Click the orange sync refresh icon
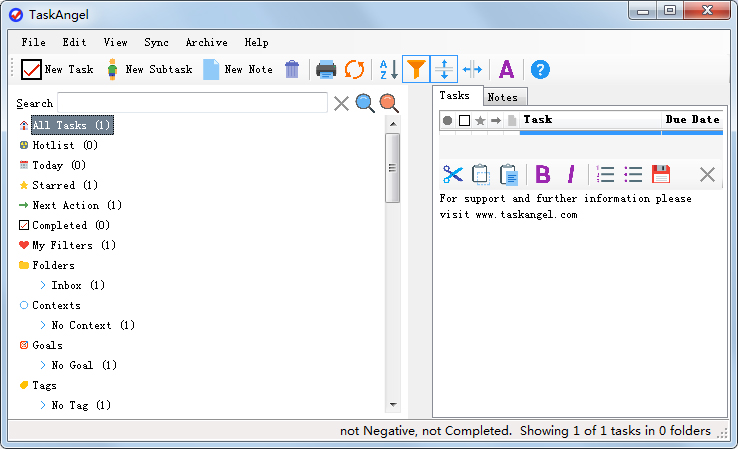The width and height of the screenshot is (738, 449). [x=354, y=69]
